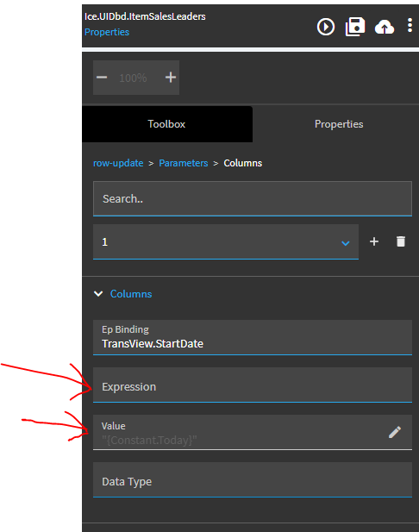Click the Search input field
419x532 pixels.
point(253,199)
